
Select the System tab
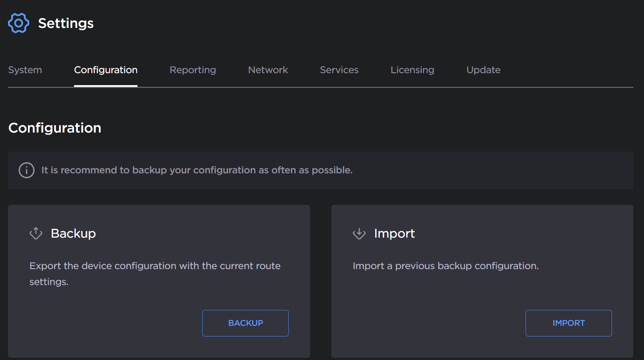point(25,70)
